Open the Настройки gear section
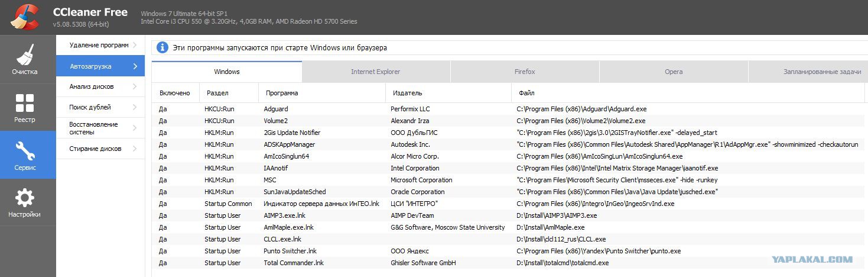The image size is (868, 277). click(x=28, y=203)
